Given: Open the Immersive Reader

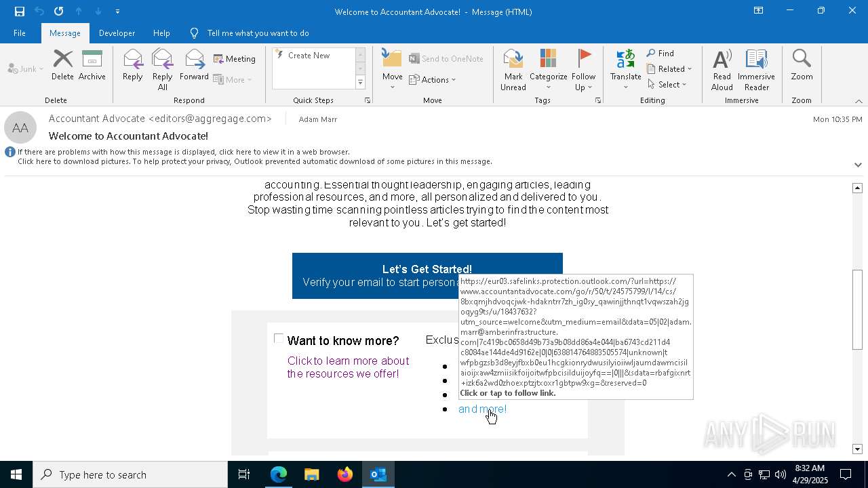Looking at the screenshot, I should [756, 70].
